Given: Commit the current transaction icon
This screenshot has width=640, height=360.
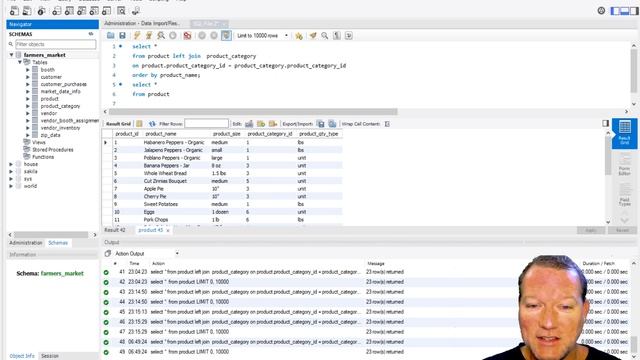Looking at the screenshot, I should [202, 36].
